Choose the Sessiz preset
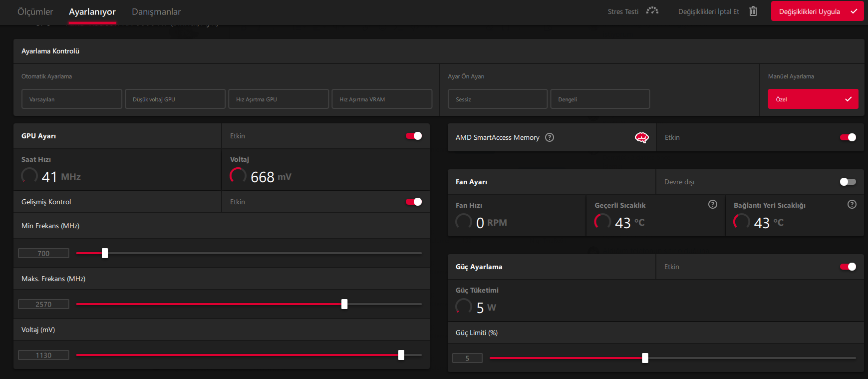The height and width of the screenshot is (379, 868). (x=497, y=99)
